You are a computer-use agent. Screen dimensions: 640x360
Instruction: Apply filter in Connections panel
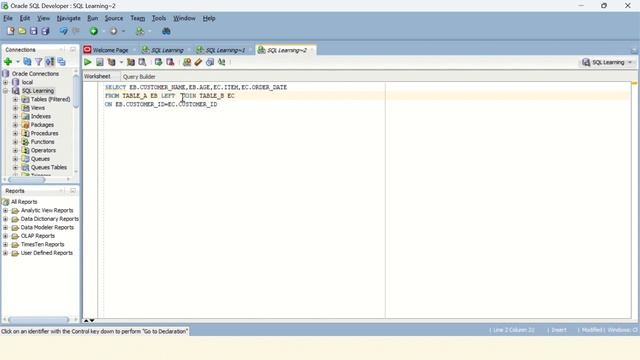point(38,62)
